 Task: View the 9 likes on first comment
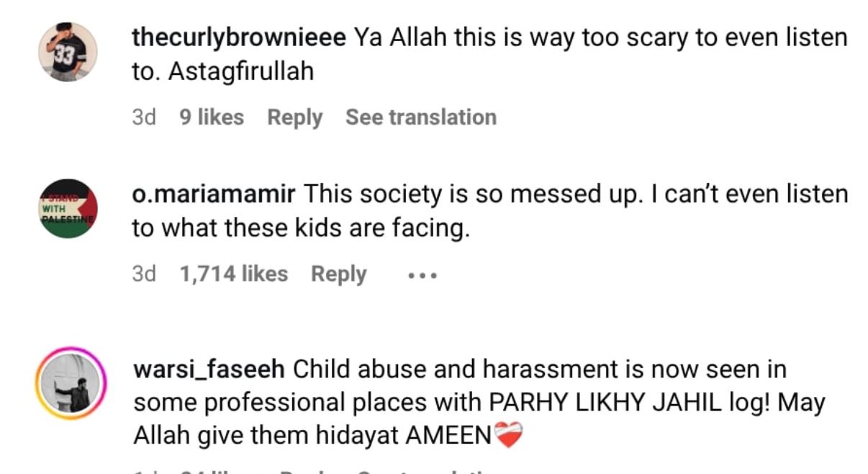pyautogui.click(x=212, y=117)
